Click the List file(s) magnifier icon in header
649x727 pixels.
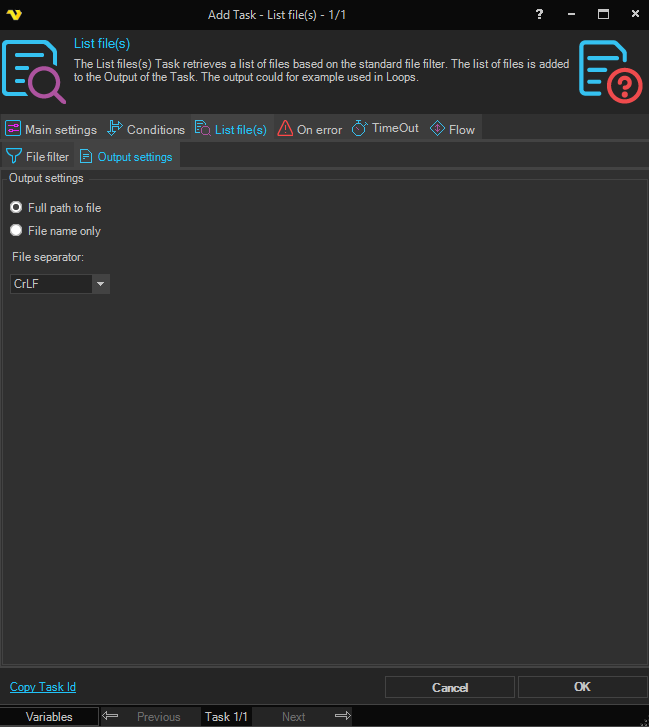tap(34, 71)
